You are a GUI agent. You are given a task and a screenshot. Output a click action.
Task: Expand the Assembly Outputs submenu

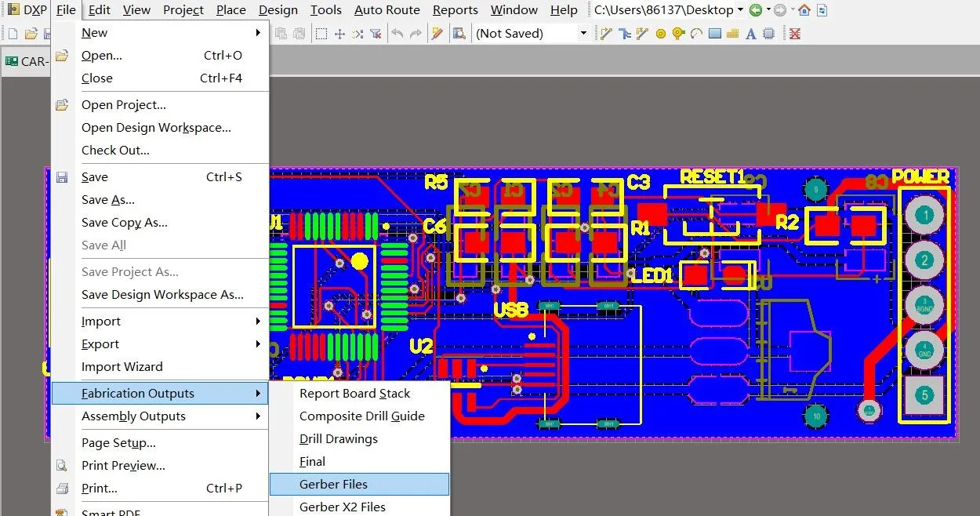(x=161, y=416)
